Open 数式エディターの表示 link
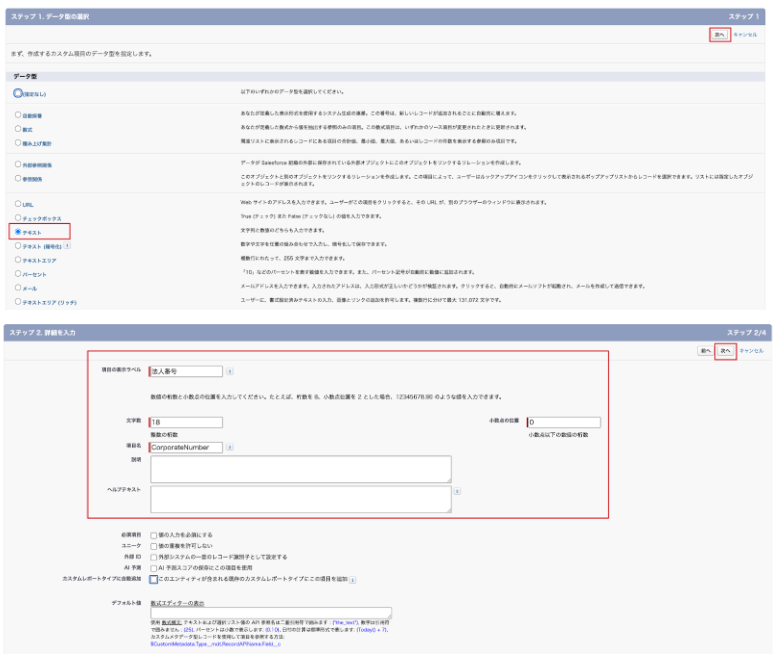The width and height of the screenshot is (781, 658). (x=177, y=603)
